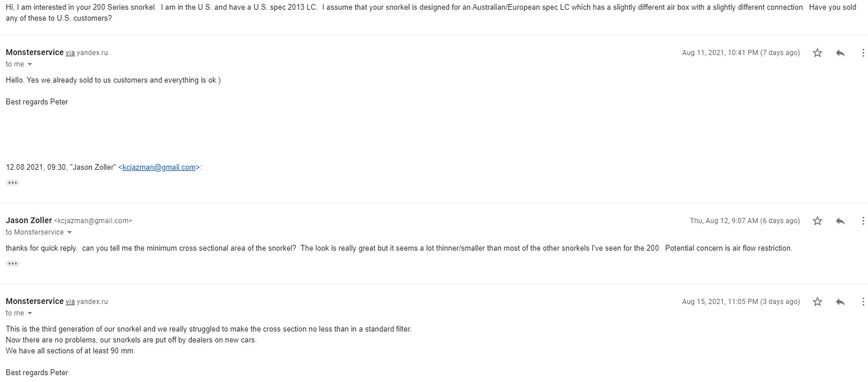The image size is (868, 382).
Task: Show trimmed content in Aug 11 message
Action: coord(13,182)
